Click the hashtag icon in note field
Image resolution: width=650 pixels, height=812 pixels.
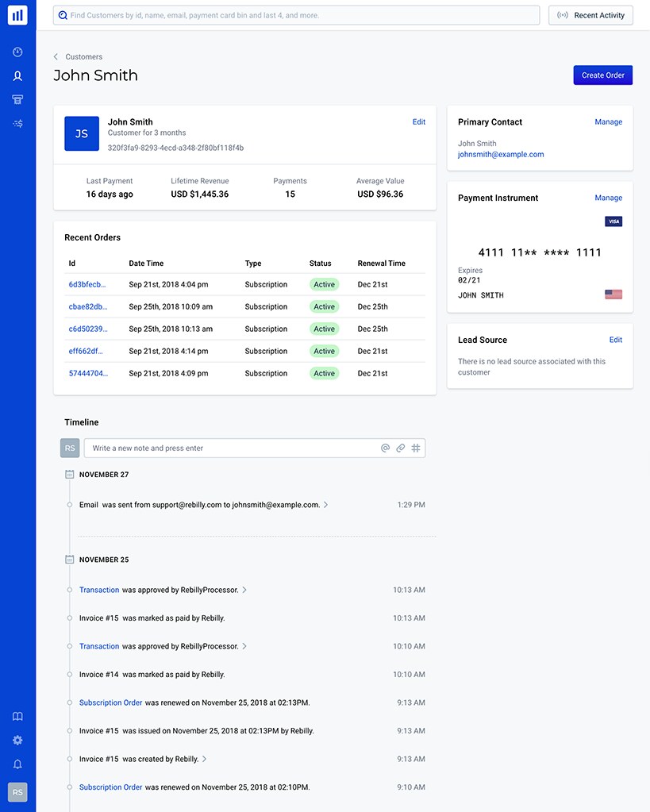coord(416,448)
